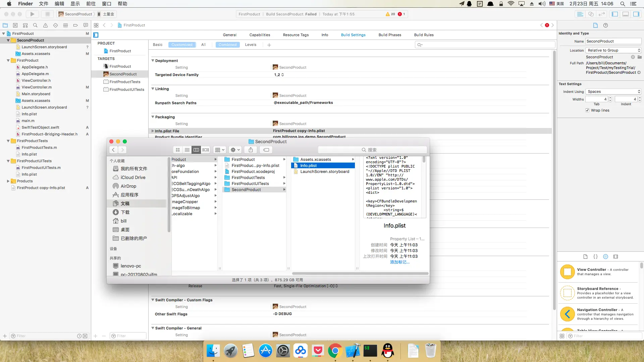Viewport: 644px width, 362px height.
Task: Open the Indent Using Spaces dropdown
Action: pyautogui.click(x=613, y=92)
